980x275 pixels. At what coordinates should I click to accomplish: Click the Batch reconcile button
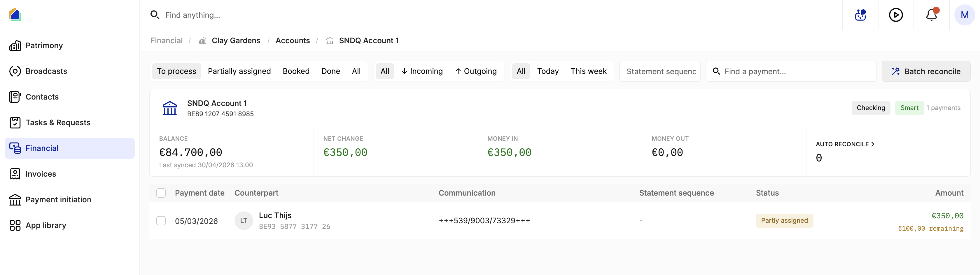(925, 71)
